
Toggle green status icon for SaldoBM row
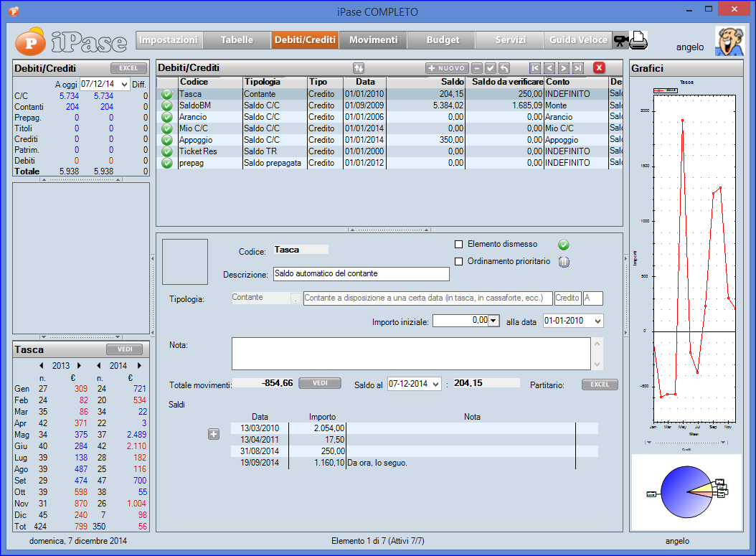(x=167, y=105)
